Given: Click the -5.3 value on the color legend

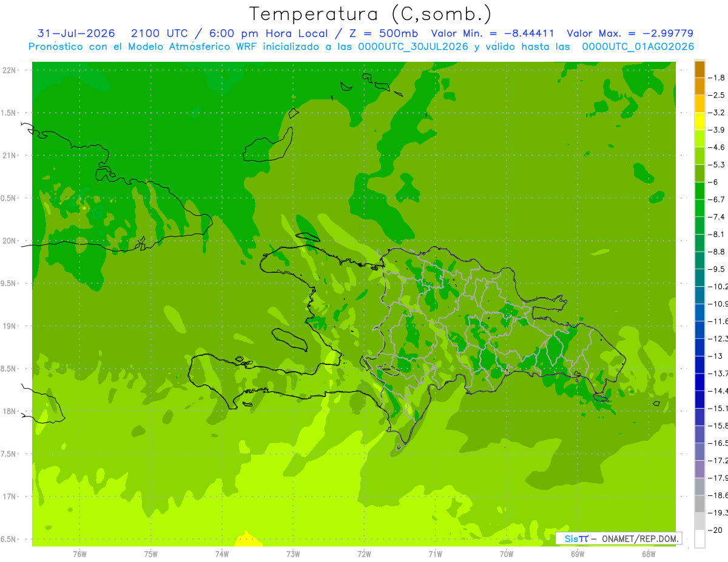Looking at the screenshot, I should pyautogui.click(x=717, y=164).
